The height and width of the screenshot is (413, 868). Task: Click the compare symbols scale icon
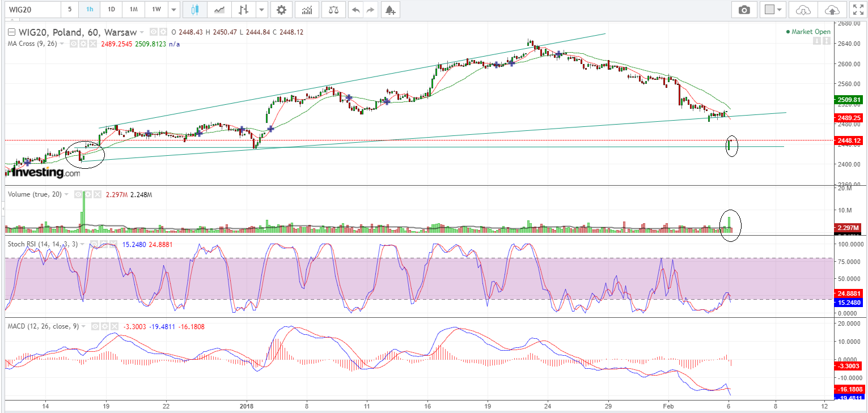[x=333, y=10]
